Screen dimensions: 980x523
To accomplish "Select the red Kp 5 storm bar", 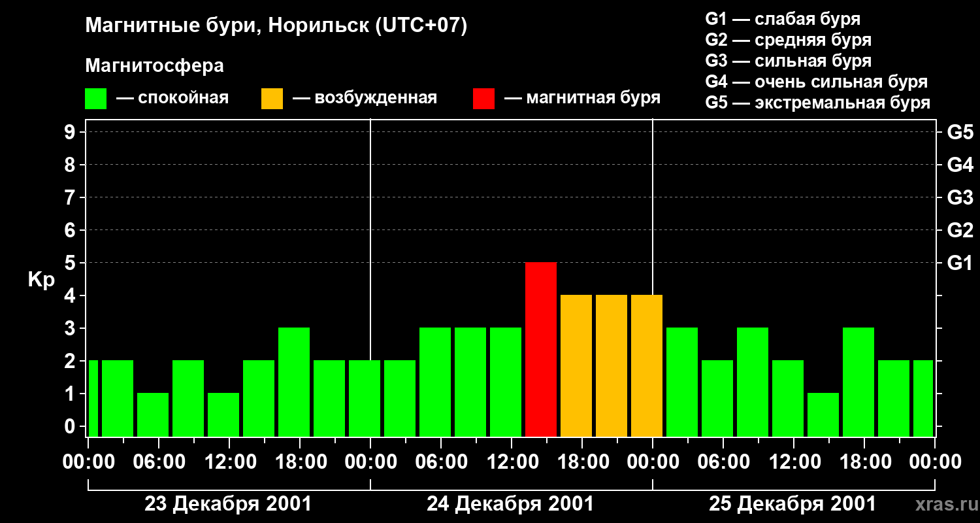I will click(x=541, y=349).
